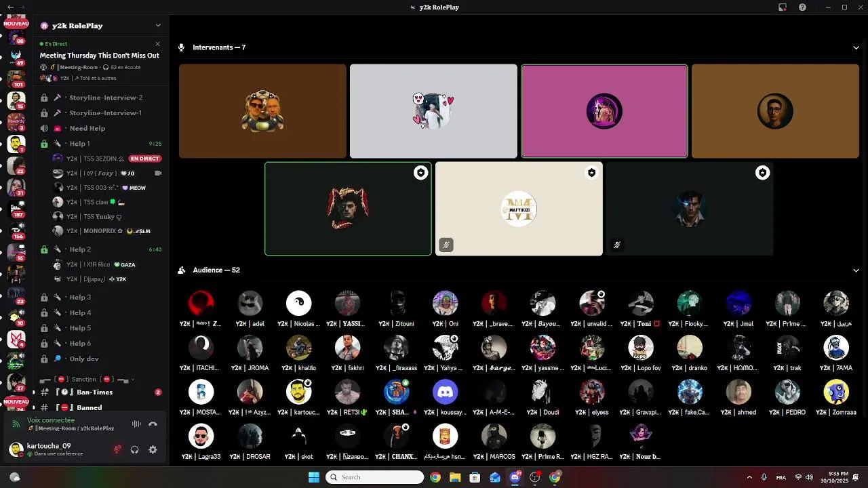Image resolution: width=868 pixels, height=488 pixels.
Task: Join the Help 3 voice channel
Action: coord(100,298)
